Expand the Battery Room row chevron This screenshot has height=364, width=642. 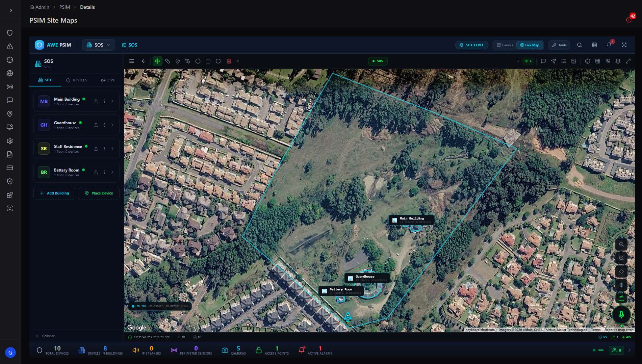coord(112,172)
